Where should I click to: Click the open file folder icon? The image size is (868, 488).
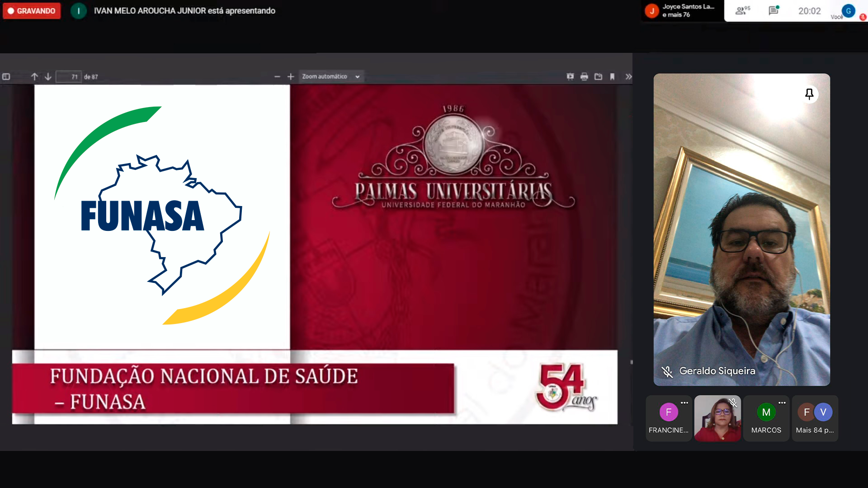tap(598, 77)
